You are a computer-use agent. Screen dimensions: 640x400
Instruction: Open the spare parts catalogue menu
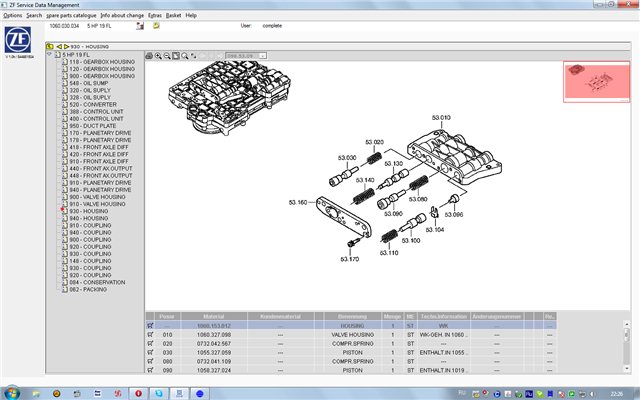pyautogui.click(x=71, y=16)
